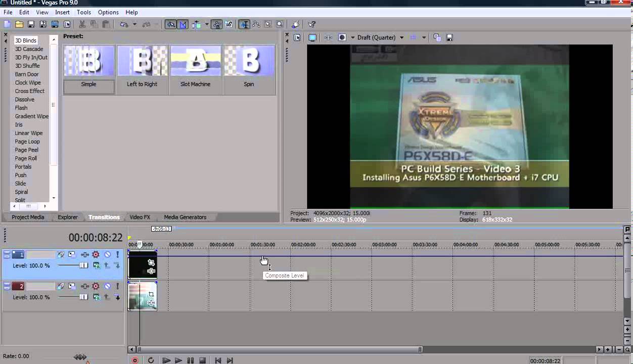This screenshot has height=364, width=633.
Task: Click the Compositing Mode icon on track 1
Action: pyautogui.click(x=96, y=265)
